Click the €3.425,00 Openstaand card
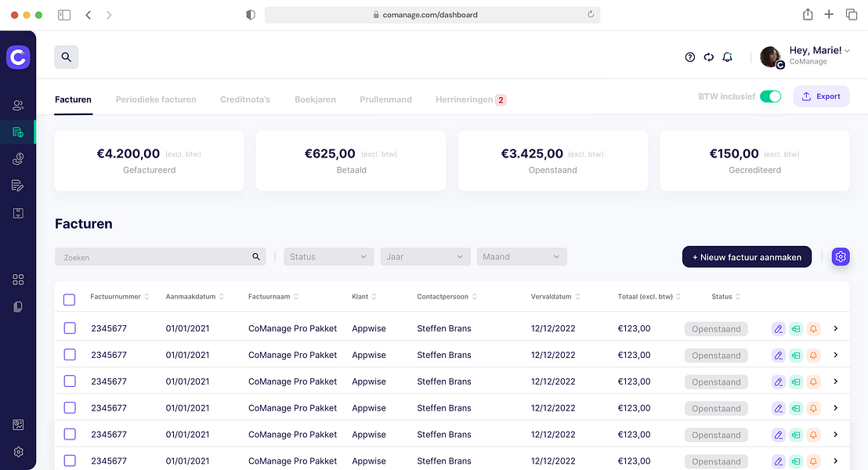The image size is (868, 470). pyautogui.click(x=552, y=161)
